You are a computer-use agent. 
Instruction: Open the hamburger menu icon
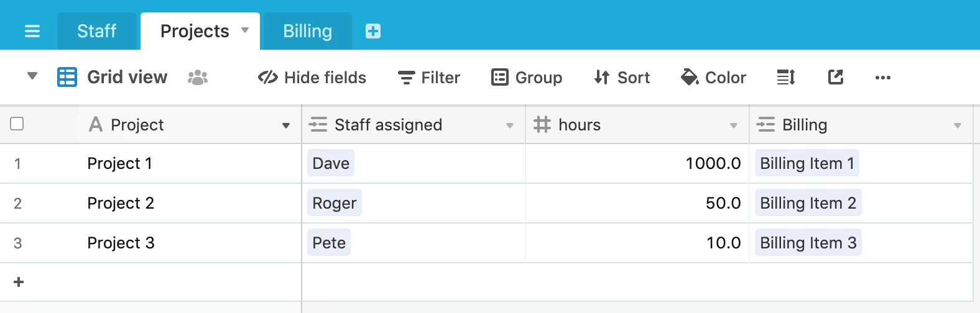click(32, 31)
